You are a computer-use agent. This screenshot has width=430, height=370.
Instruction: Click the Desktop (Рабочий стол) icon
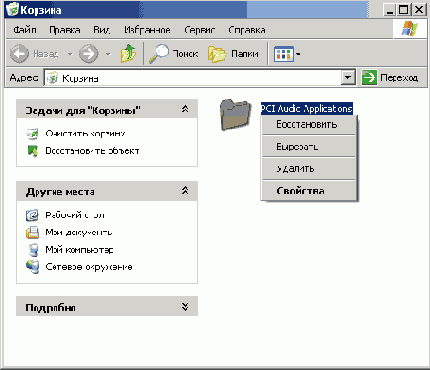click(x=32, y=215)
